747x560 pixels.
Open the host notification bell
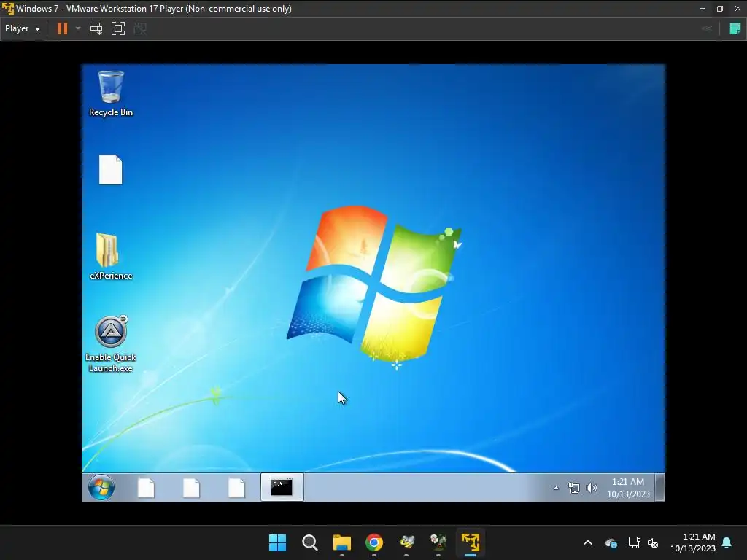pos(727,542)
